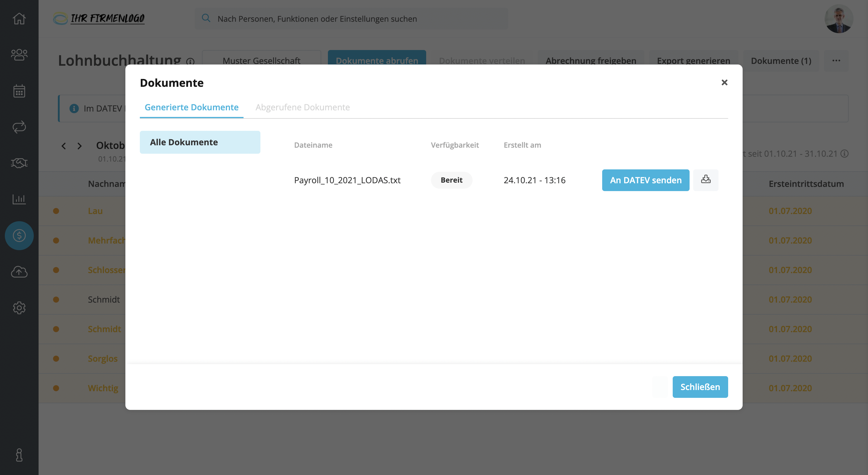The width and height of the screenshot is (868, 475).
Task: Click the status dot in the Lau row
Action: click(56, 211)
